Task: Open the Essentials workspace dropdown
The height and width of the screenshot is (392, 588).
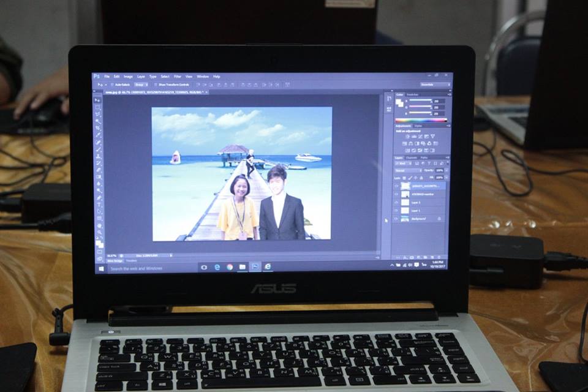Action: pyautogui.click(x=435, y=85)
